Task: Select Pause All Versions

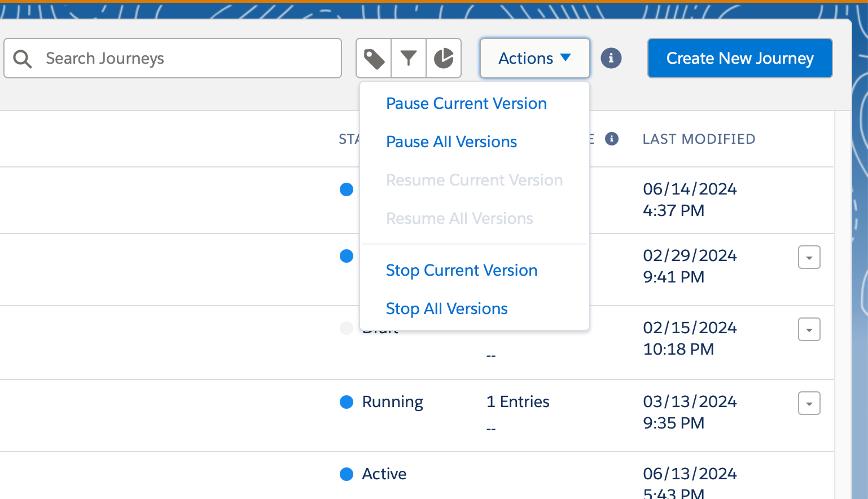Action: click(x=451, y=142)
